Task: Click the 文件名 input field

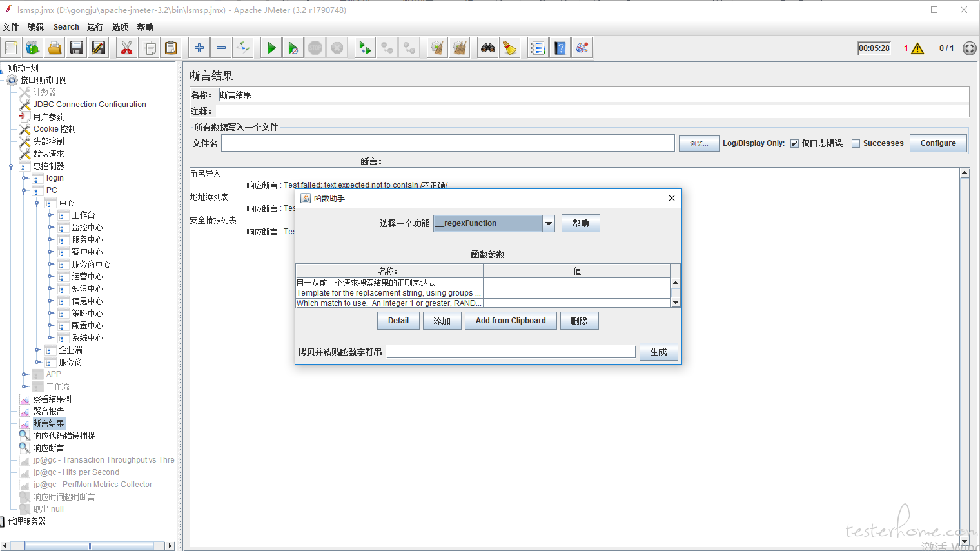Action: point(448,143)
